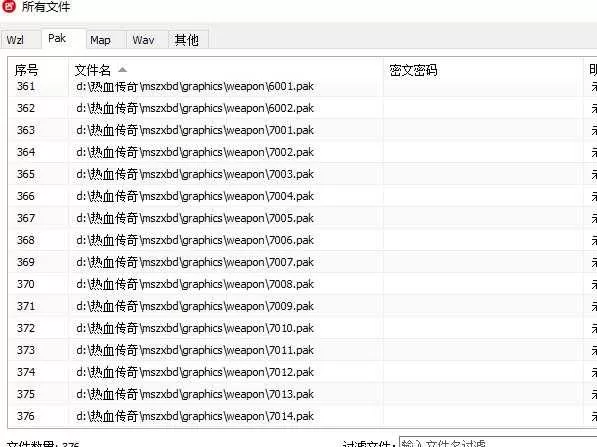Screen dimensions: 597x447
Task: Select file row weapon\7012.pak
Action: [302, 372]
